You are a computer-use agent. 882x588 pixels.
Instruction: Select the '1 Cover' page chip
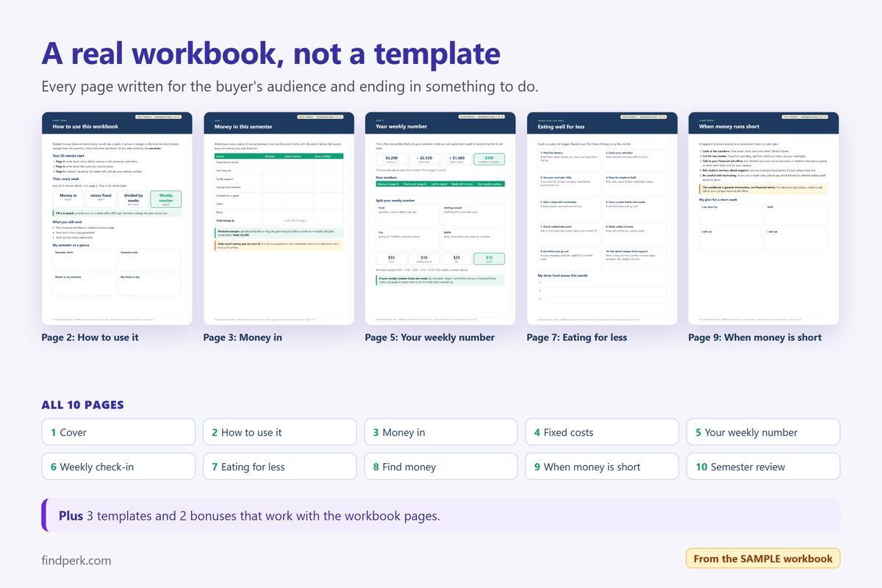click(118, 432)
